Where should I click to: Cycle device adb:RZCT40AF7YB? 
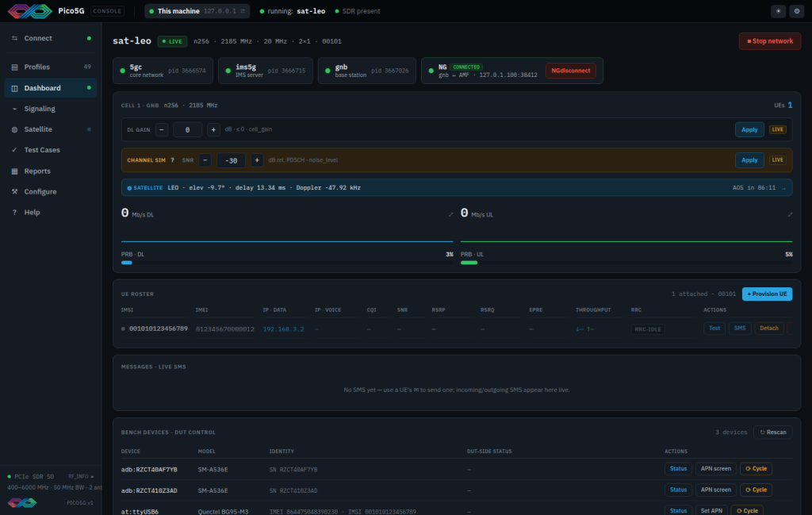(756, 469)
